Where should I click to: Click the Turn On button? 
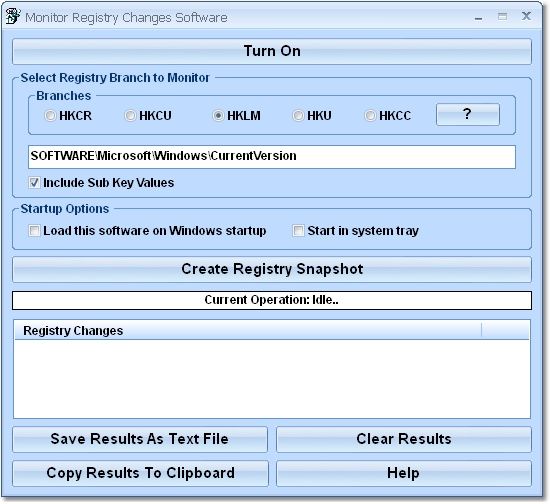pos(272,51)
